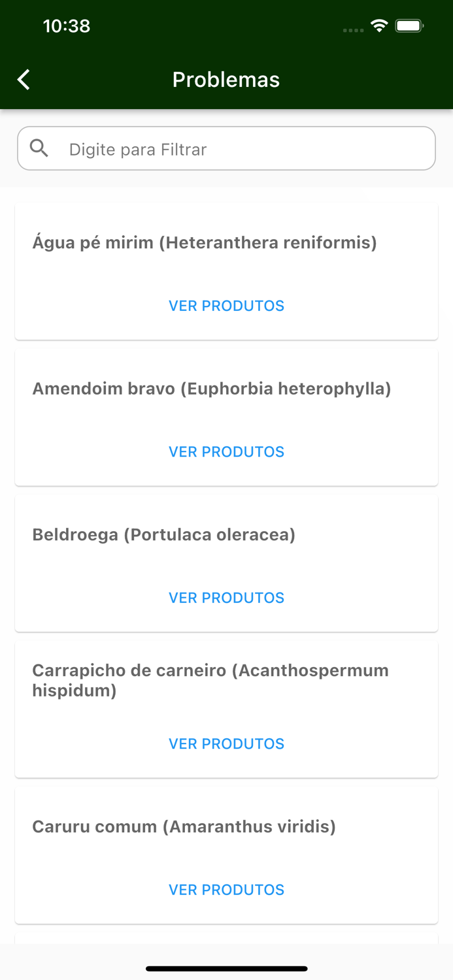
Task: Tap the cellular signal dots indicator
Action: (352, 30)
